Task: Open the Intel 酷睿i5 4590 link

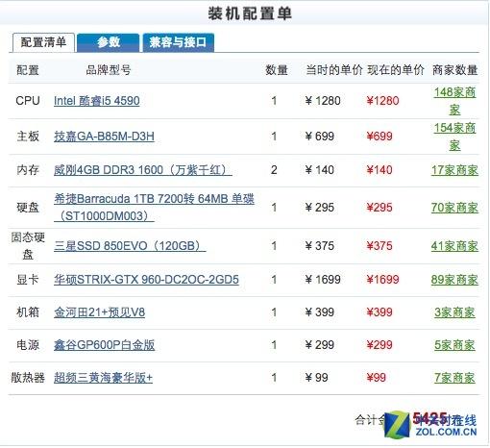Action: tap(97, 101)
